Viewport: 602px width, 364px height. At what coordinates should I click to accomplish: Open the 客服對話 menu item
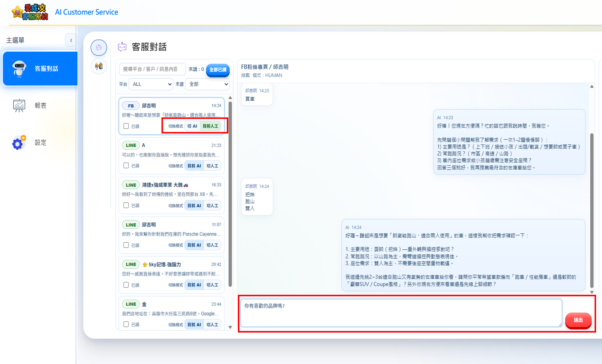click(40, 69)
